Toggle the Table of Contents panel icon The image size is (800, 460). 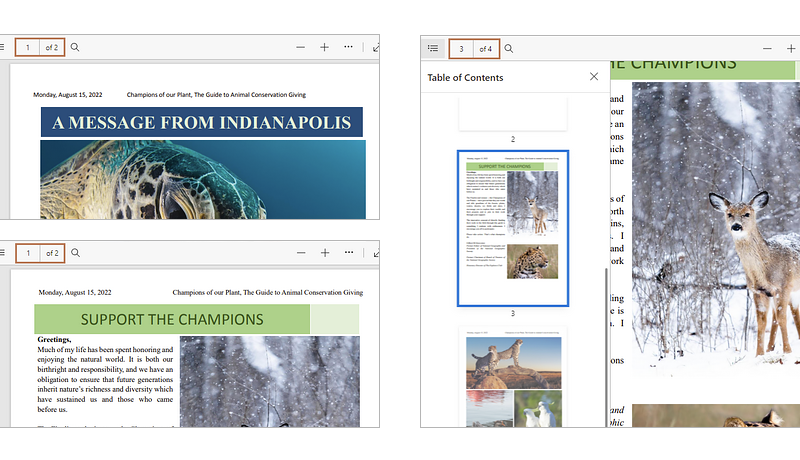point(433,48)
